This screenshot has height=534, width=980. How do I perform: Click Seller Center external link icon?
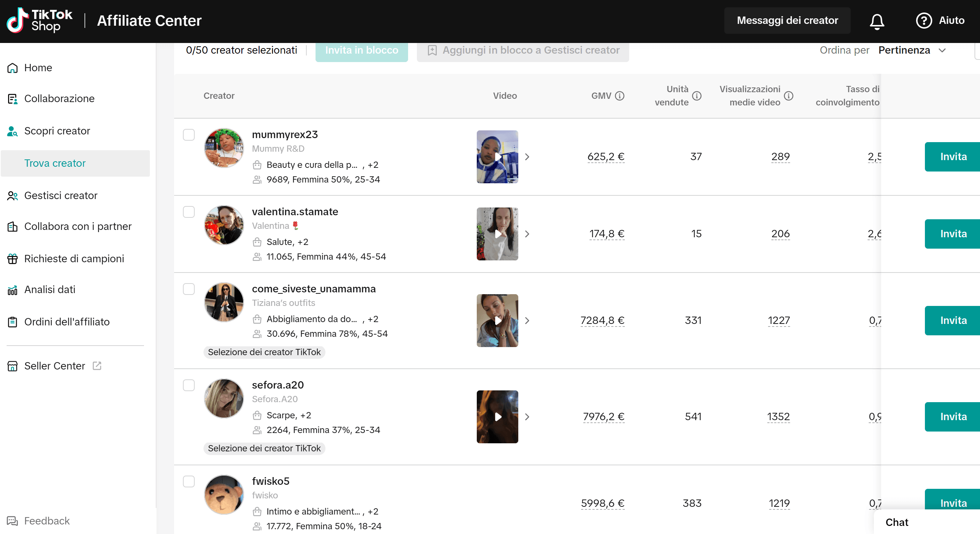pos(97,365)
